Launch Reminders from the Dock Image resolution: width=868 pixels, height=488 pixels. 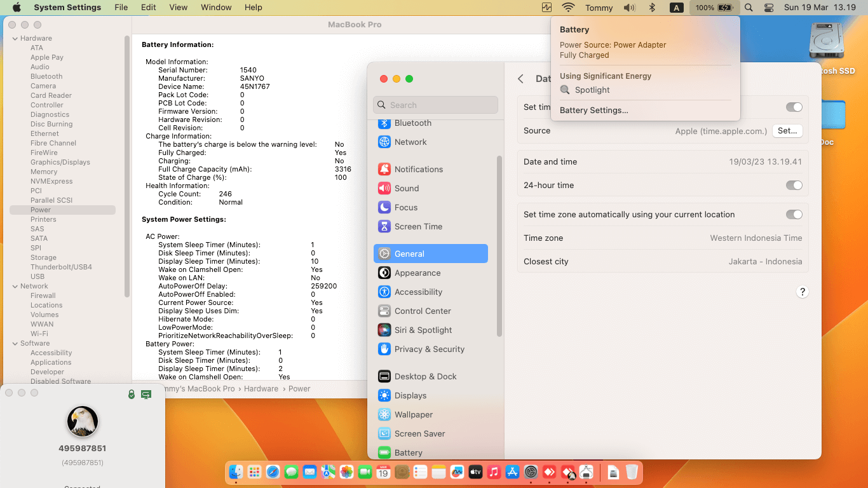point(420,472)
